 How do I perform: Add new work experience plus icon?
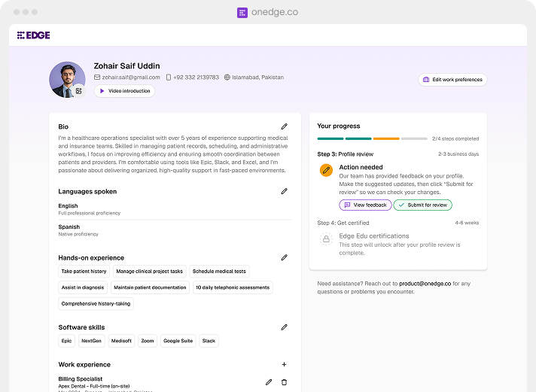(284, 364)
